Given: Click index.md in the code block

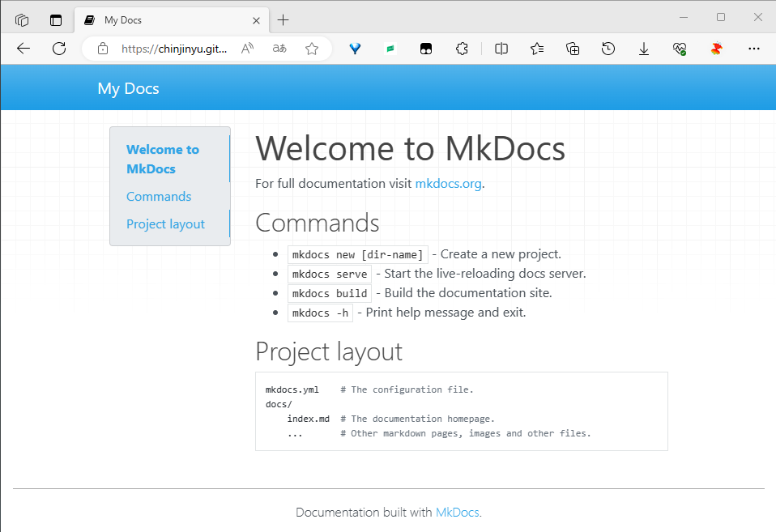Looking at the screenshot, I should 309,419.
